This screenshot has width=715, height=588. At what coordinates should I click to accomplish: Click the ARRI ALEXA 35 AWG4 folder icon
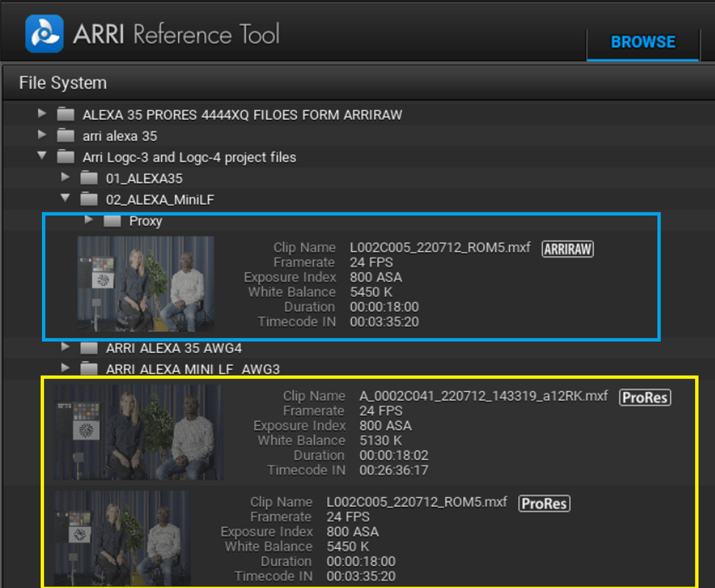[89, 348]
